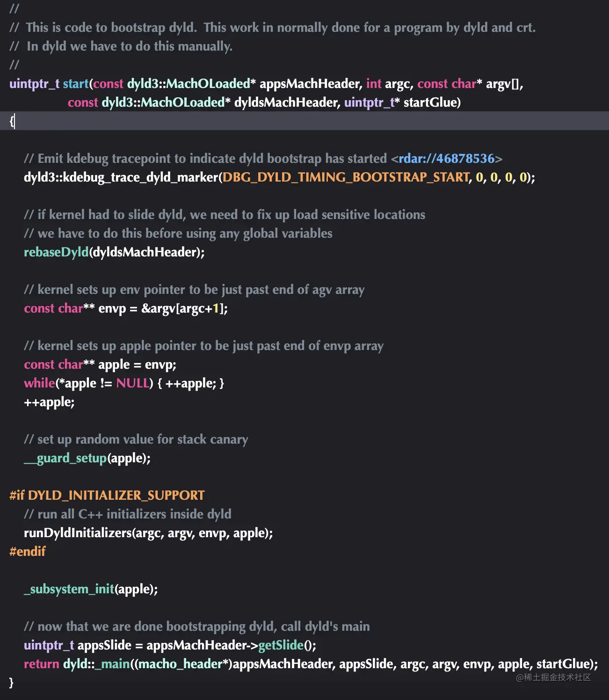Select the while keyword
Viewport: 609px width, 700px height.
pyautogui.click(x=39, y=383)
